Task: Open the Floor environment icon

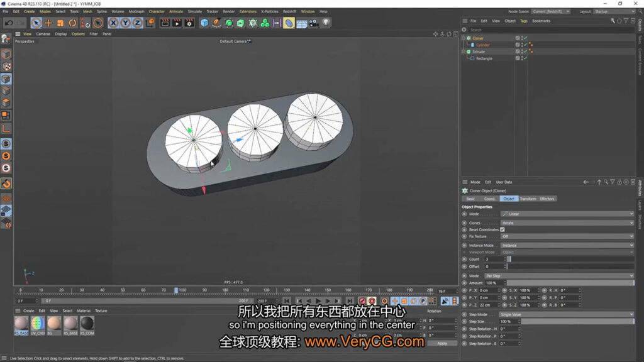Action: [x=301, y=23]
